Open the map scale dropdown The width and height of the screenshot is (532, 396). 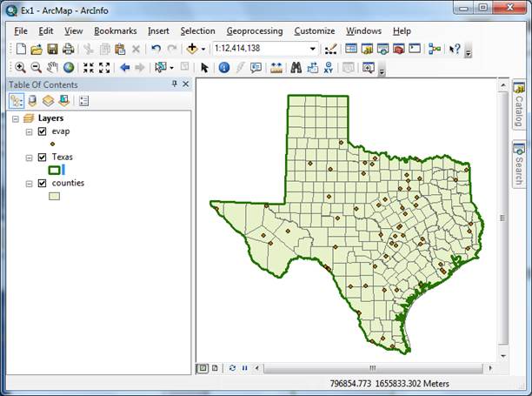tap(312, 49)
